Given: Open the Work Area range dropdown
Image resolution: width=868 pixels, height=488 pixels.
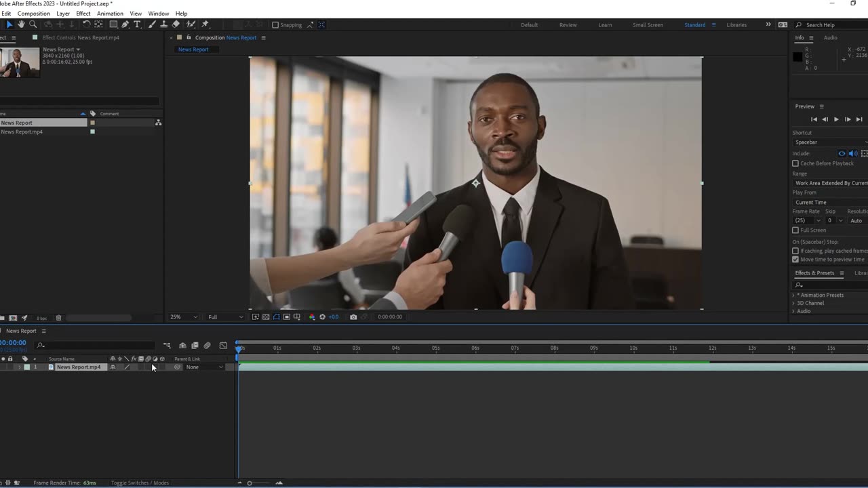Looking at the screenshot, I should pos(830,183).
